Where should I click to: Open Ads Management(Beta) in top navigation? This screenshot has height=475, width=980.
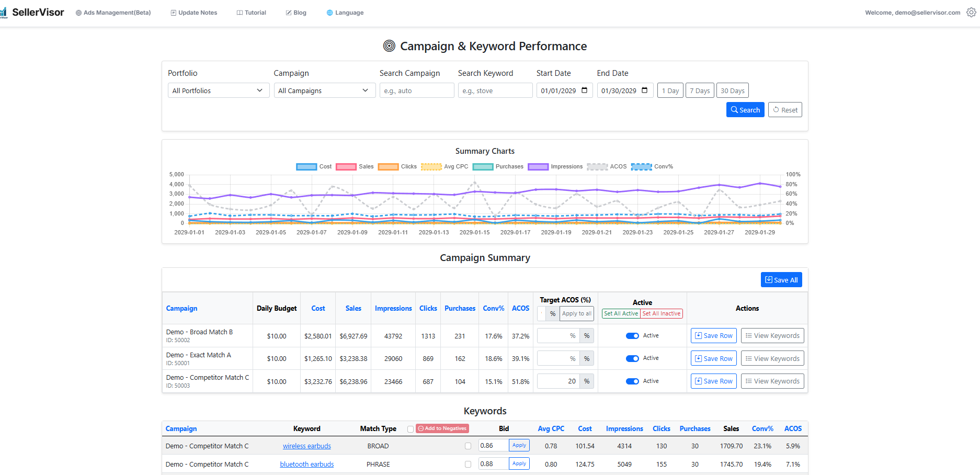[x=113, y=13]
